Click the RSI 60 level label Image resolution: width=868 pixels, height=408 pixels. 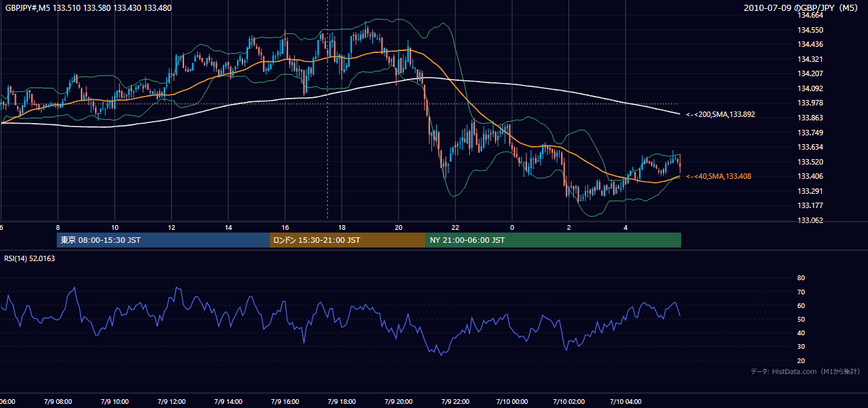(801, 305)
